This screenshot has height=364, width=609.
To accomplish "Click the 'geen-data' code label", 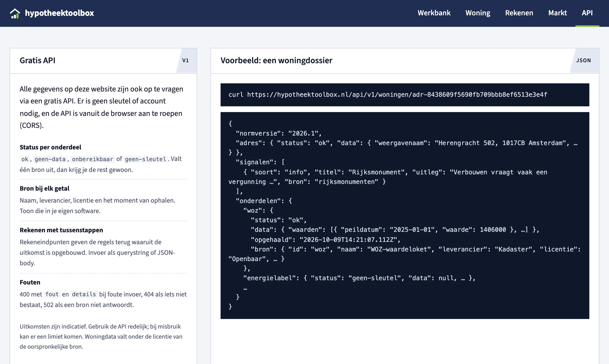I will point(50,159).
